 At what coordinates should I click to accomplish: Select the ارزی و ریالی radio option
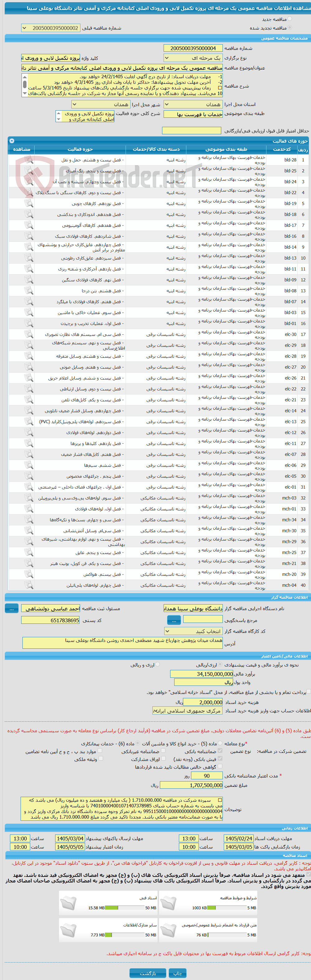(158, 664)
